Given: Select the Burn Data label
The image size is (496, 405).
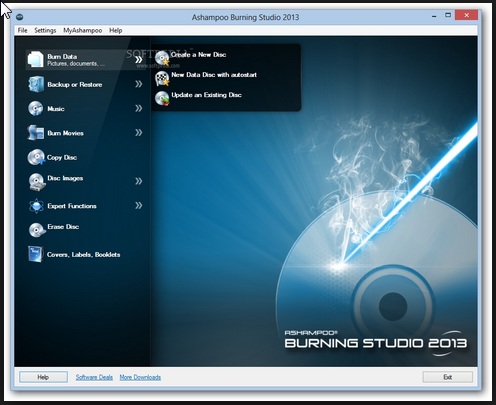Looking at the screenshot, I should click(x=62, y=56).
